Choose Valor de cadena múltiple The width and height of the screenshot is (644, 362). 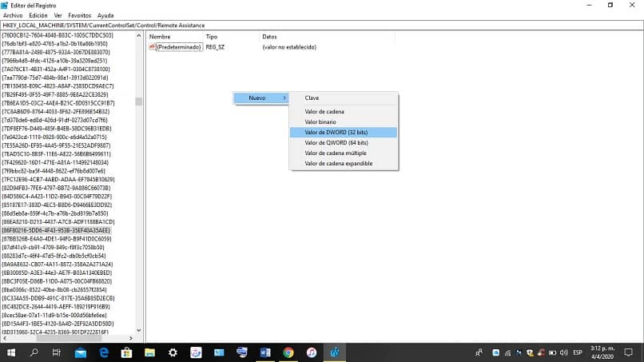pos(344,153)
